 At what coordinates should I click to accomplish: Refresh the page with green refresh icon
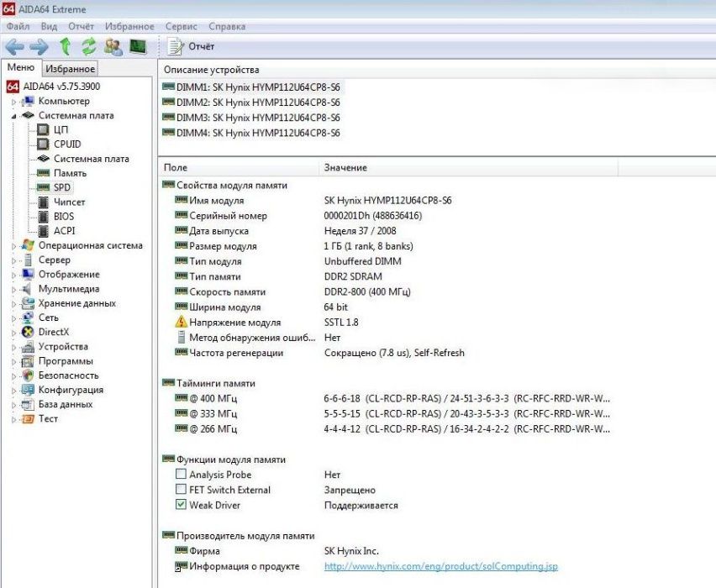pos(89,46)
